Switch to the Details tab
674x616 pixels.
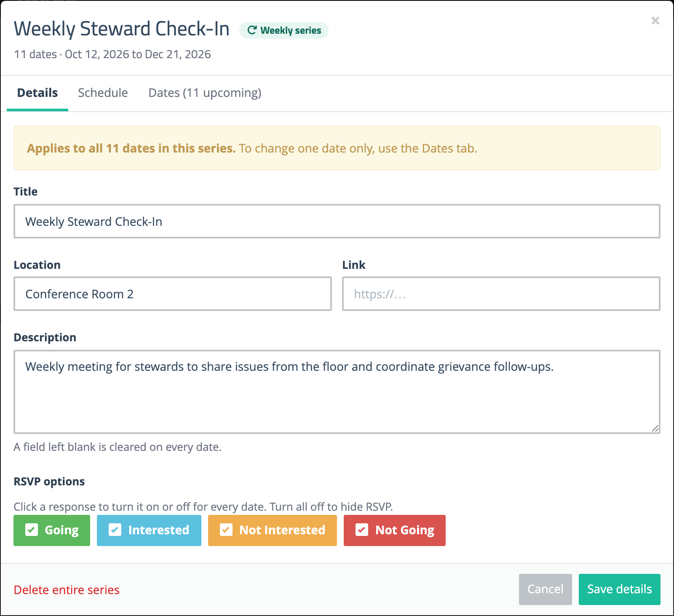pos(37,93)
